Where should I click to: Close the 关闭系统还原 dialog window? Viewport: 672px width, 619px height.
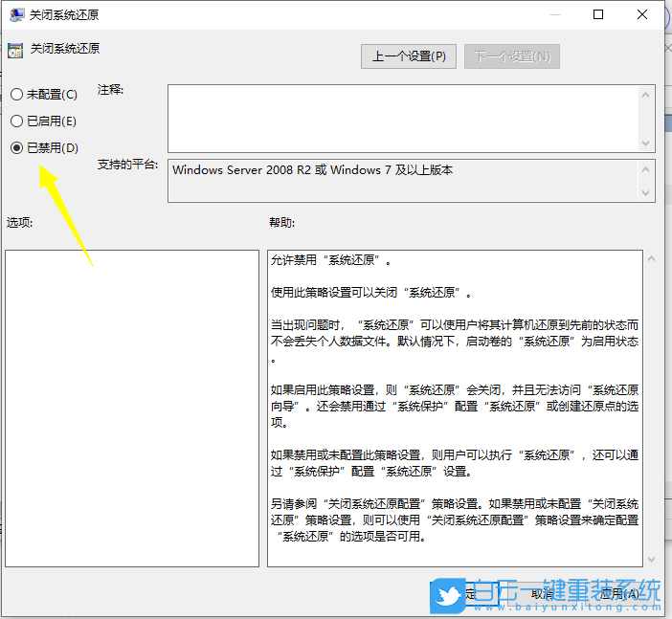(642, 14)
